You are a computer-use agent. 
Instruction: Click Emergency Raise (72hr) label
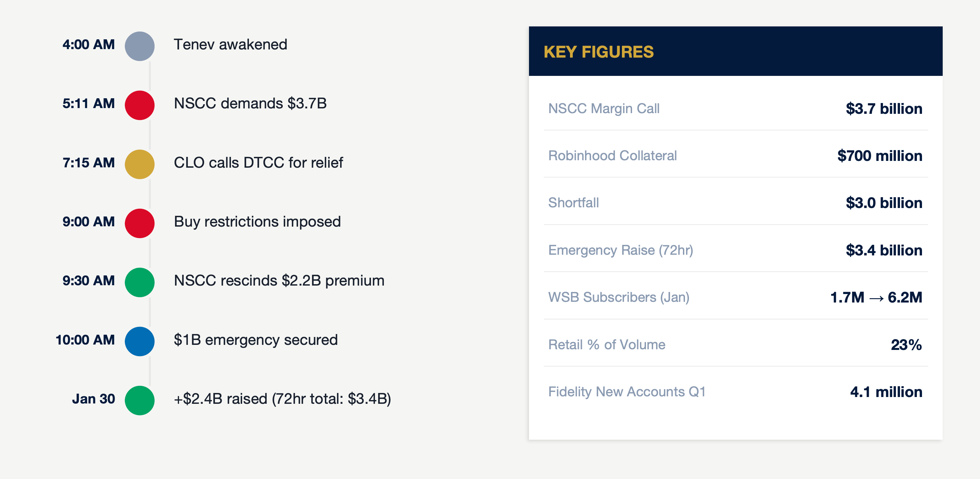click(621, 250)
